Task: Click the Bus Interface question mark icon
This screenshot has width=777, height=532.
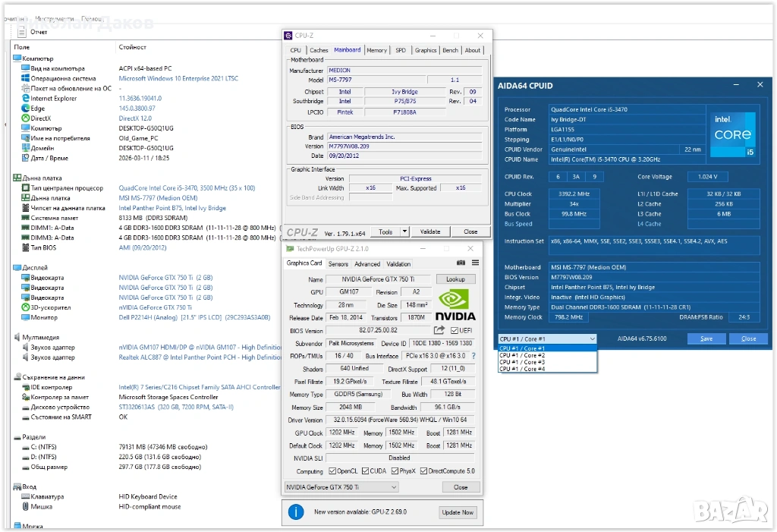Action: point(473,356)
